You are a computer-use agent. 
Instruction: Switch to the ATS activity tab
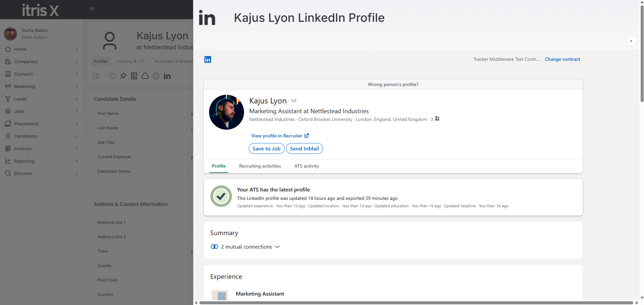[307, 166]
